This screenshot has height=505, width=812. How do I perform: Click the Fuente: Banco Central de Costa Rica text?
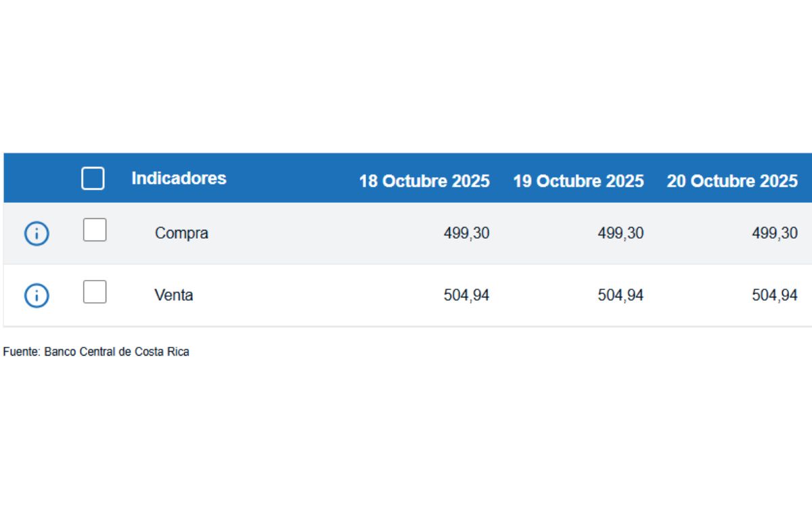96,352
